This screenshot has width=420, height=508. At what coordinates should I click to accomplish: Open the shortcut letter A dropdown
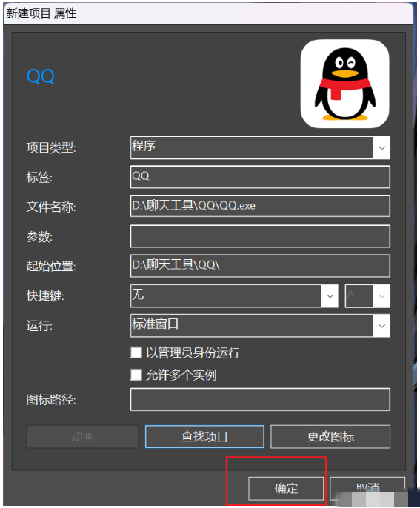click(381, 295)
